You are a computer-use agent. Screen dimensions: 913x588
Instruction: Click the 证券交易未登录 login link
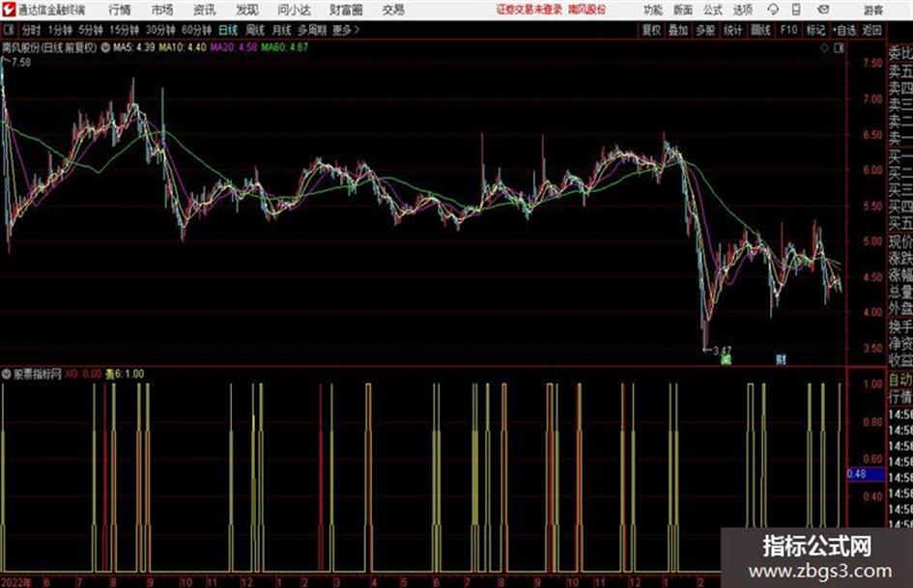click(529, 10)
